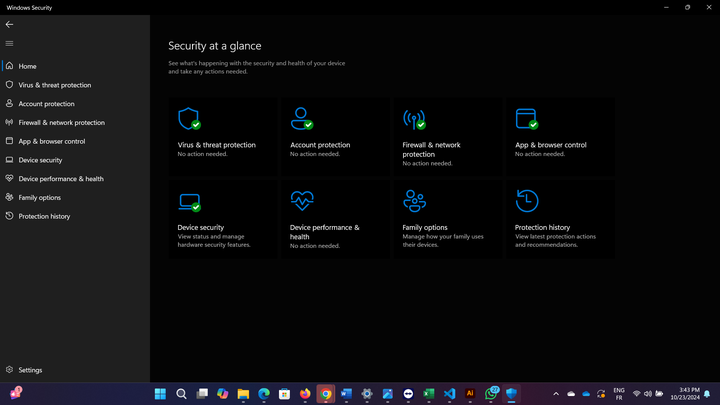Select Home in the sidebar
The height and width of the screenshot is (405, 720).
point(75,66)
